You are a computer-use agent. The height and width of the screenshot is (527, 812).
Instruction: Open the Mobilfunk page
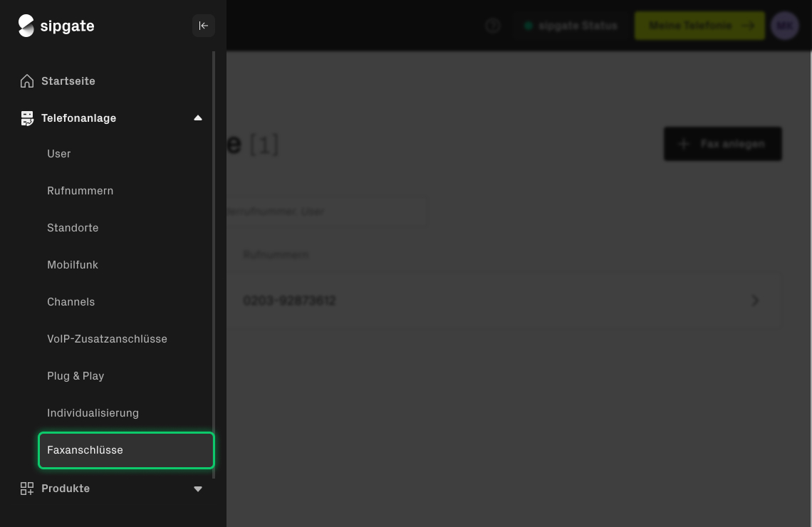tap(73, 265)
